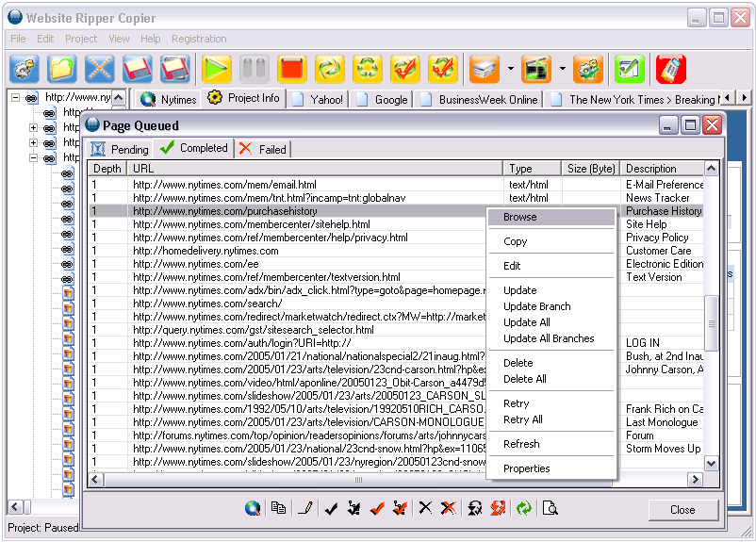Screen dimensions: 756x542
Task: Click the gray pause icon in toolbar
Action: [x=255, y=69]
